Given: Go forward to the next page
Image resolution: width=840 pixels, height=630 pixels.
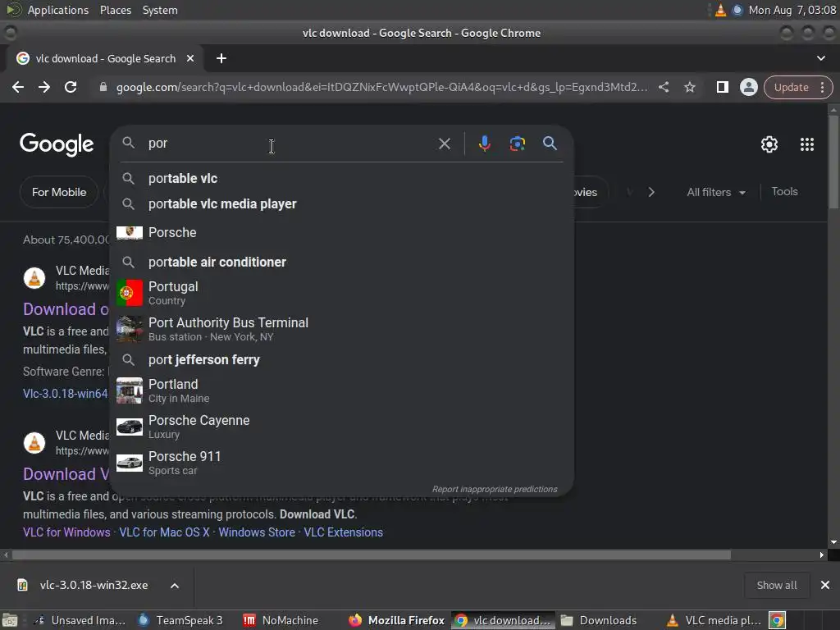Looking at the screenshot, I should click(x=44, y=87).
